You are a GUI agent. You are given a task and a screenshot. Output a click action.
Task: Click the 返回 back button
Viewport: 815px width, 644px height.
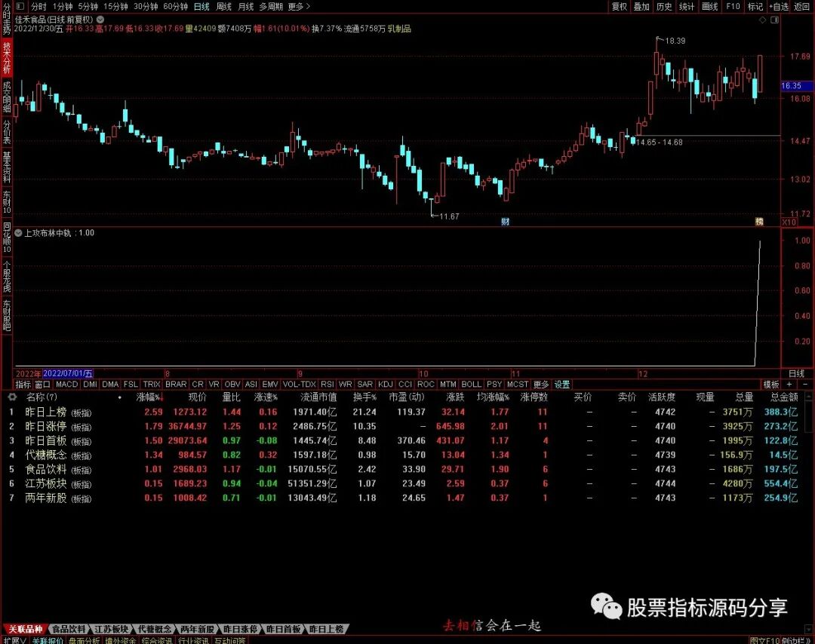802,6
